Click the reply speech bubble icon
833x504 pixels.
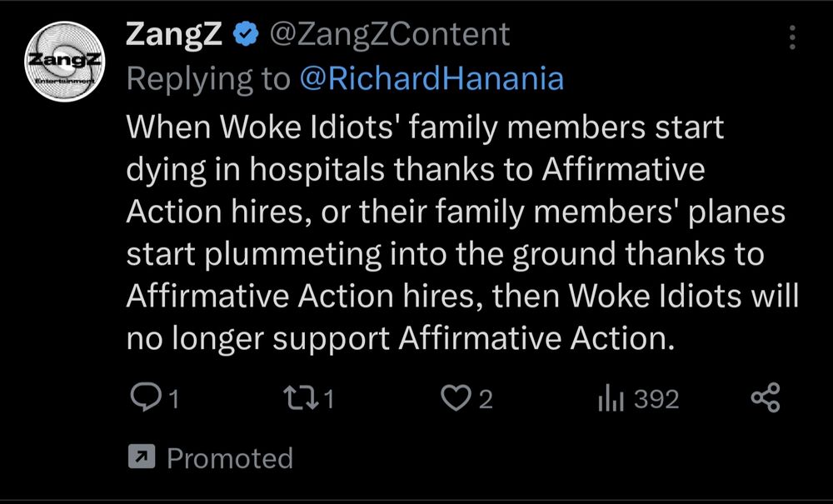point(147,399)
